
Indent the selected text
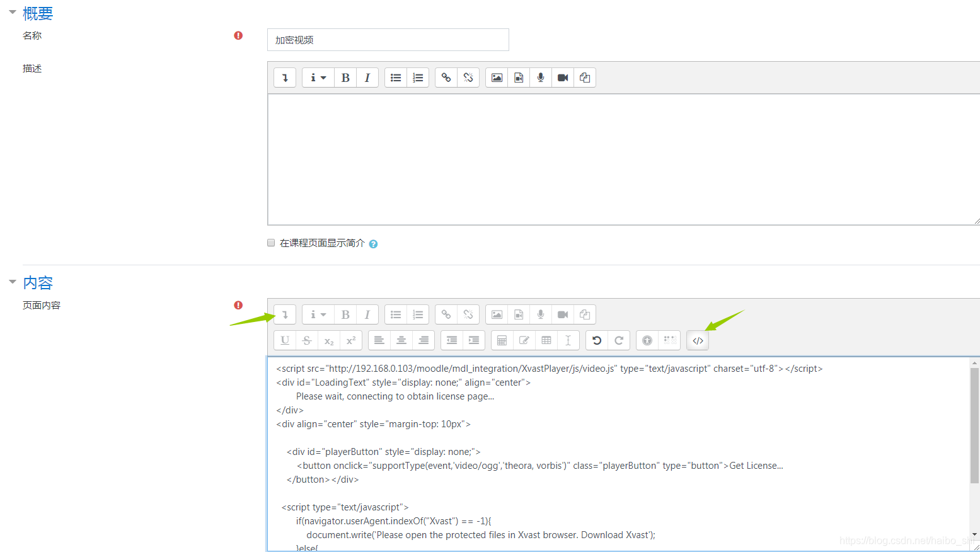coord(474,340)
